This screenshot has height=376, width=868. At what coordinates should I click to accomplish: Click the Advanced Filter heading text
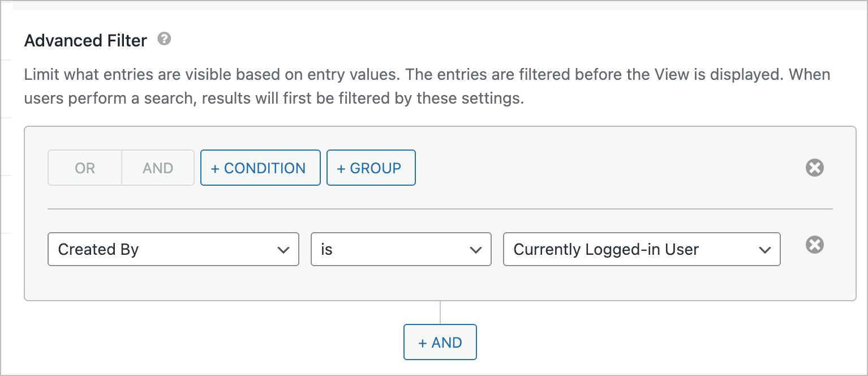pyautogui.click(x=85, y=40)
